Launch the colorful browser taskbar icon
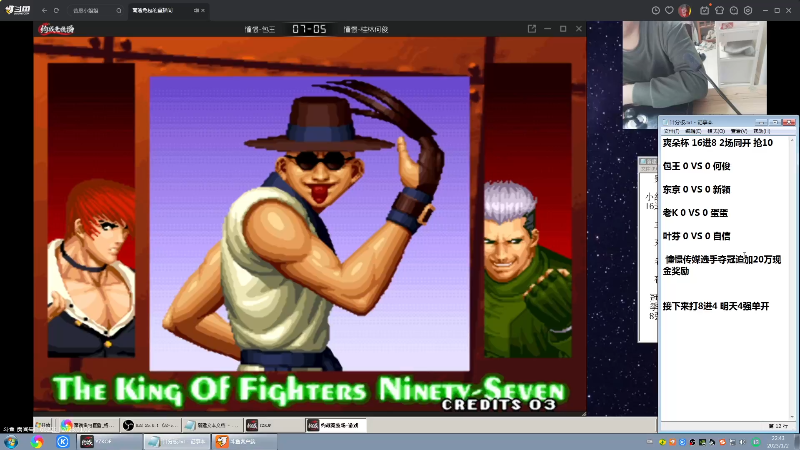The width and height of the screenshot is (800, 450). pyautogui.click(x=37, y=442)
